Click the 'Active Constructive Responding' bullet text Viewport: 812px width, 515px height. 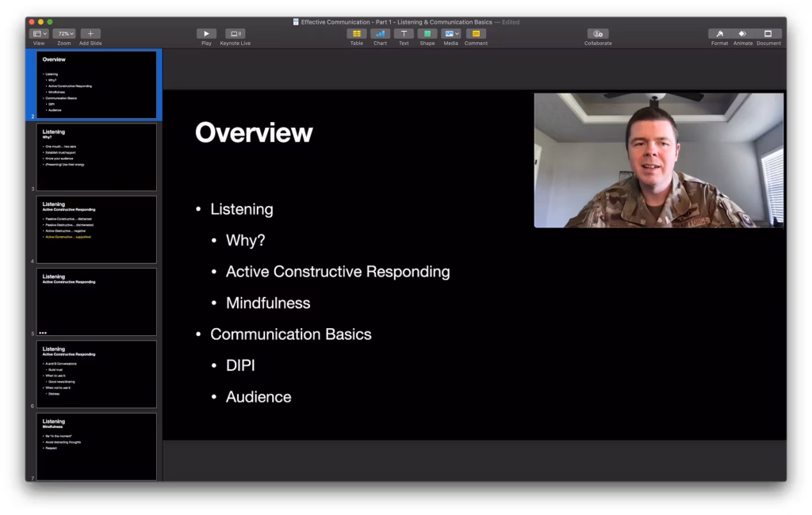[x=338, y=272]
